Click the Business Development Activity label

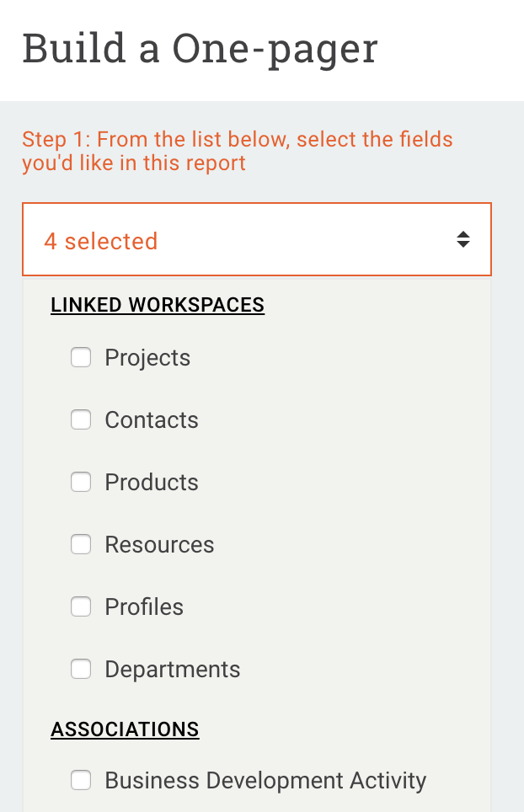(265, 781)
